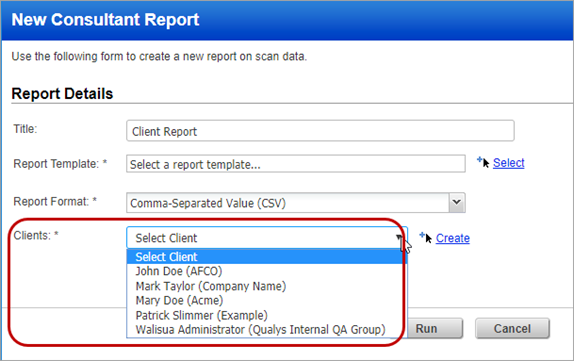Click the Cancel button
This screenshot has width=574, height=361.
[x=512, y=328]
